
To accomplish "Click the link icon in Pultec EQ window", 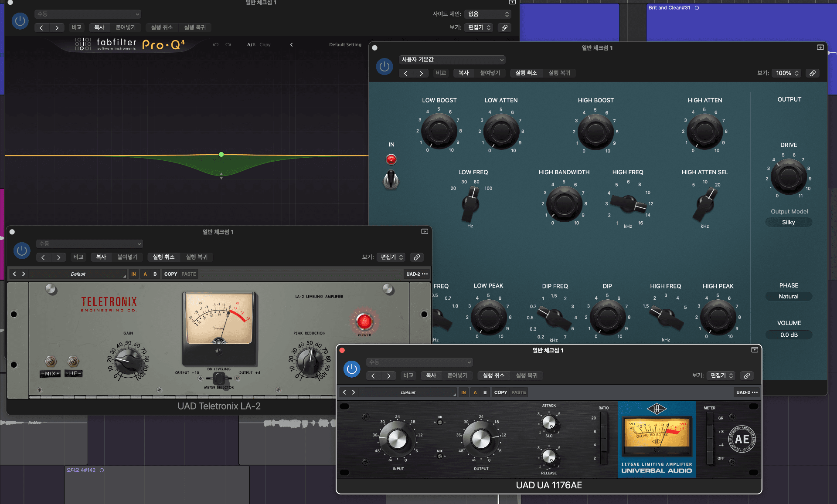I will [813, 73].
